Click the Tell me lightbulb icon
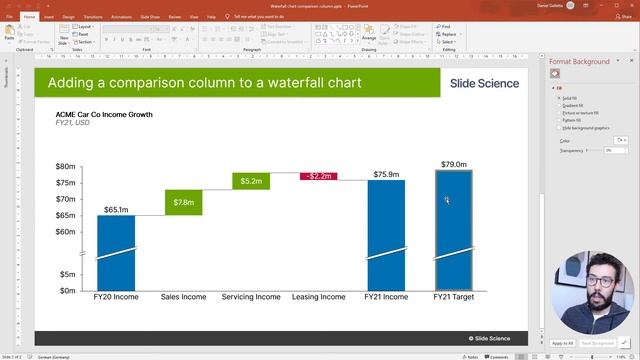The image size is (640, 360). [x=227, y=17]
